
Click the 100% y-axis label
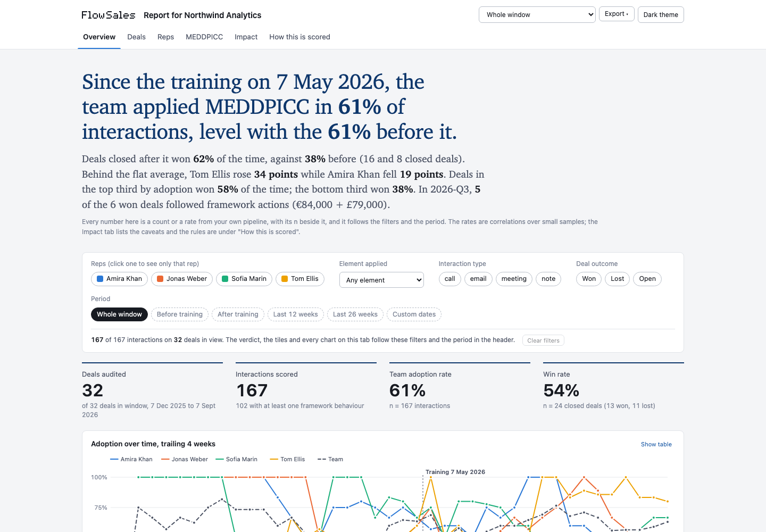[99, 477]
